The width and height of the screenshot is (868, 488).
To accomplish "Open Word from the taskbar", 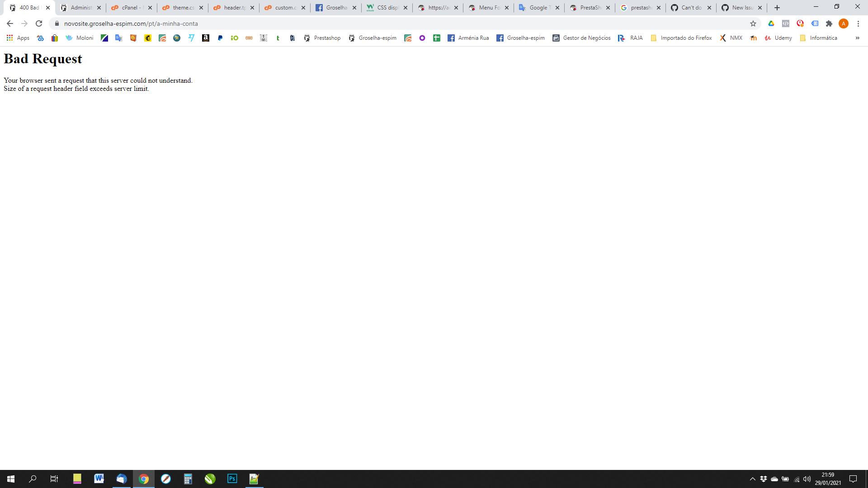I will pos(99,479).
